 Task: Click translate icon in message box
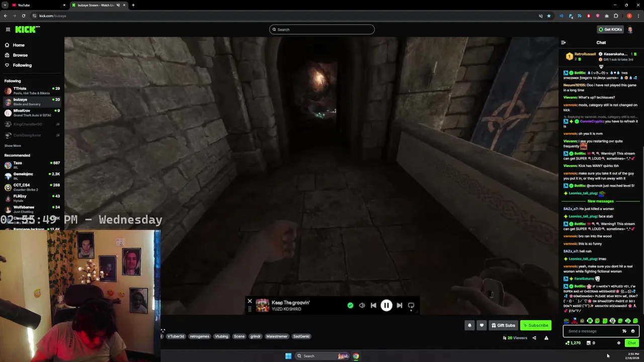point(624,331)
